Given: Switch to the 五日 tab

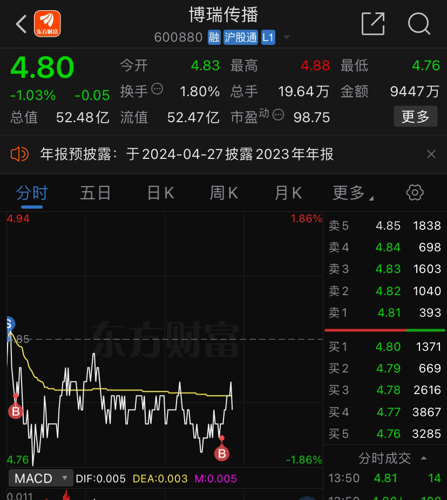Looking at the screenshot, I should [x=95, y=193].
